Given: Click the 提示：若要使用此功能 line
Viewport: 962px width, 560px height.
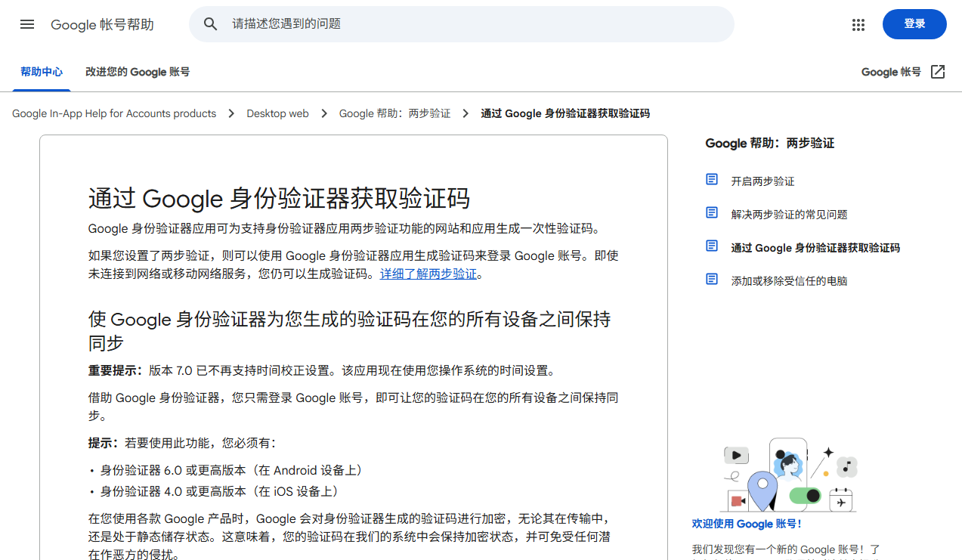Looking at the screenshot, I should (182, 443).
